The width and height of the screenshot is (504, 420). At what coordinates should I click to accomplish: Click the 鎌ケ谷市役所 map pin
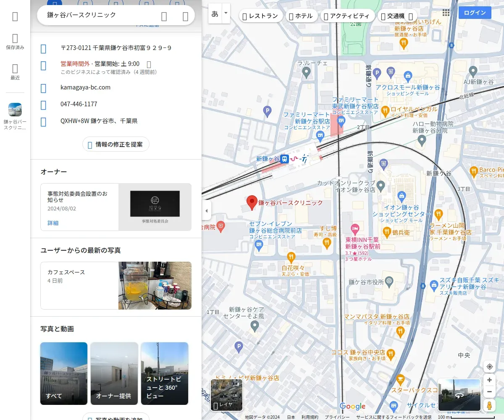pos(389,281)
